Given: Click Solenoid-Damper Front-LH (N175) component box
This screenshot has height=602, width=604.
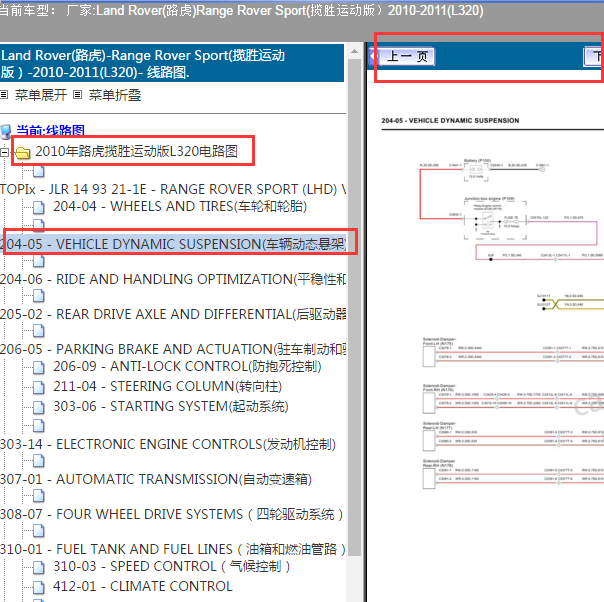Looking at the screenshot, I should pos(429,357).
